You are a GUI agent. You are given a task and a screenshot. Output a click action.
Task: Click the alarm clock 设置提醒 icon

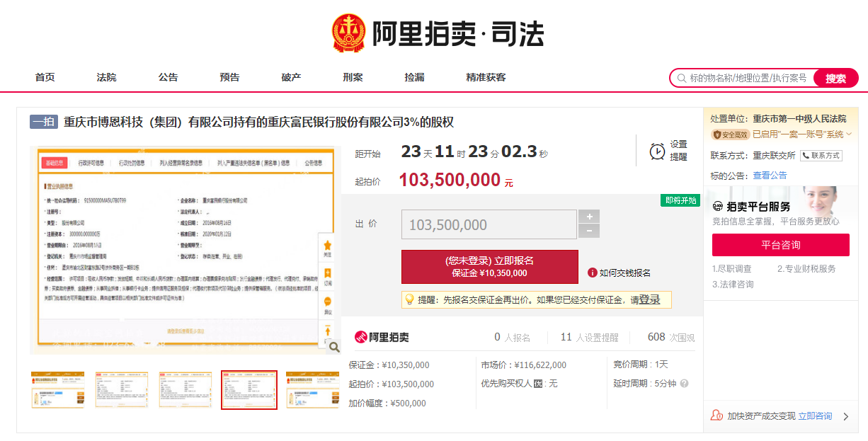657,151
